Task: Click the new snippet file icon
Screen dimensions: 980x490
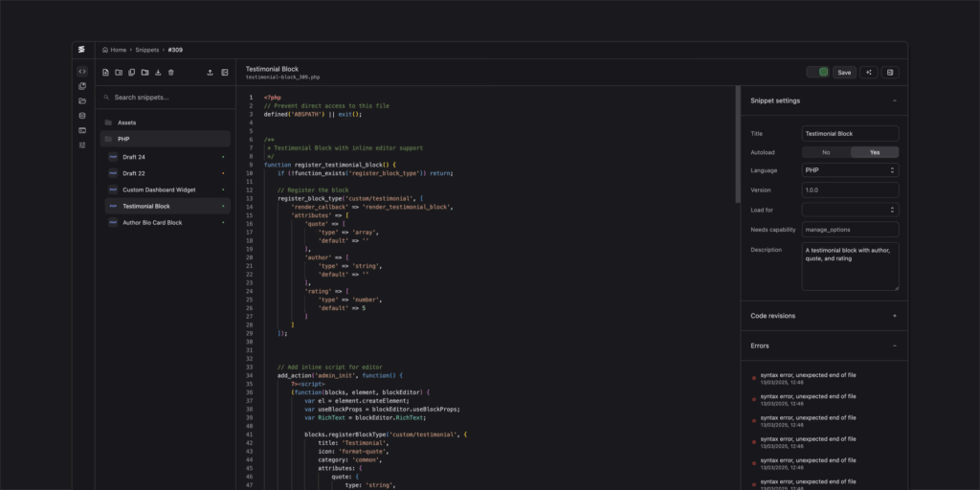Action: (x=105, y=72)
